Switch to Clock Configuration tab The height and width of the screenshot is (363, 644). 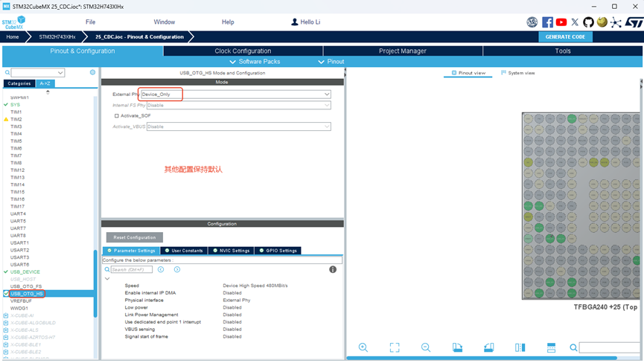tap(243, 51)
